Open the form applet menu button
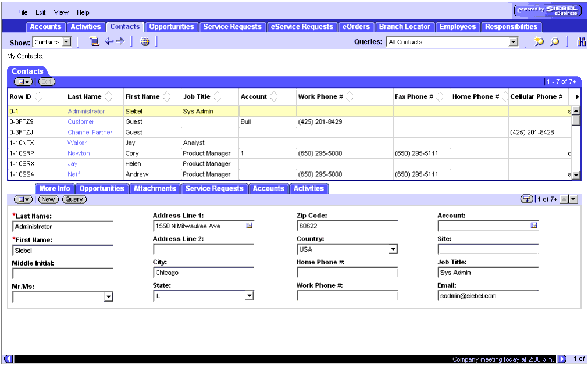 23,199
